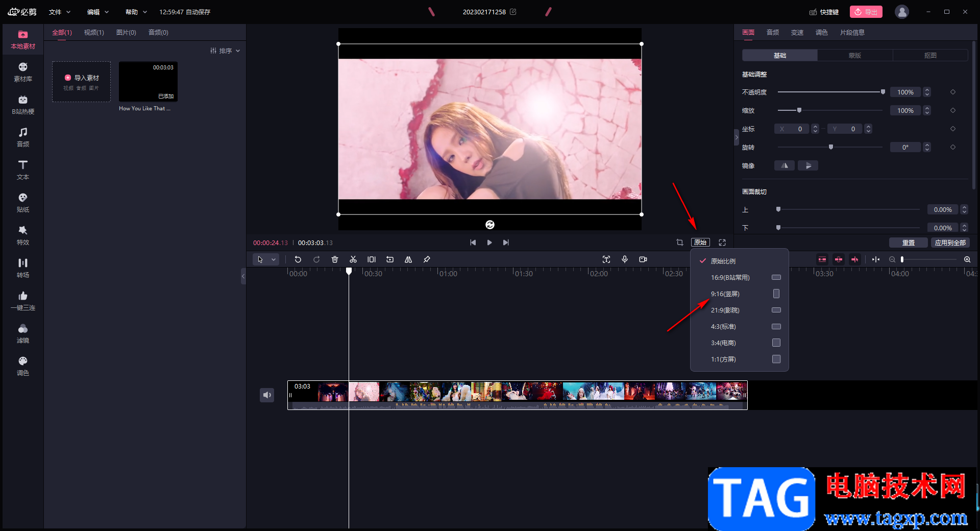
Task: Click the rotate handle under preview
Action: pyautogui.click(x=490, y=225)
